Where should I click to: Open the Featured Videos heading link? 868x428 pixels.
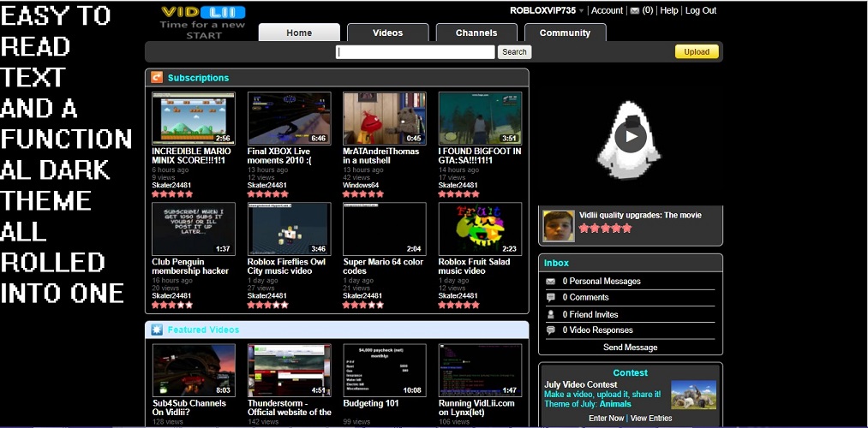[x=203, y=330]
